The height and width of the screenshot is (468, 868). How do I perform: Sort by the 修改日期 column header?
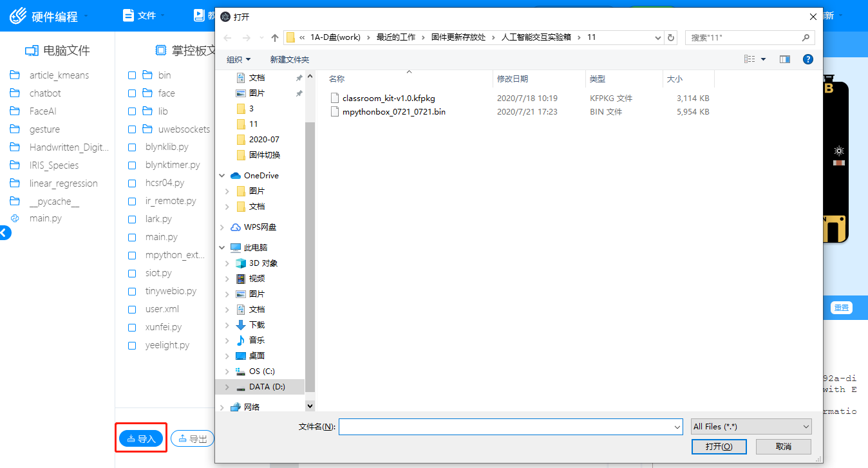[x=538, y=79]
